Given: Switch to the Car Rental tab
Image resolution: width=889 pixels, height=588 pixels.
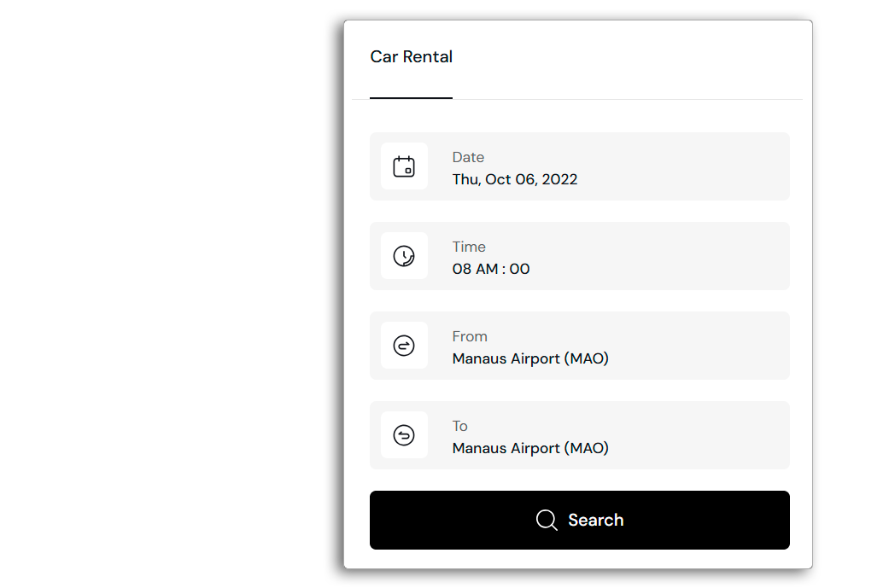Looking at the screenshot, I should coord(411,57).
